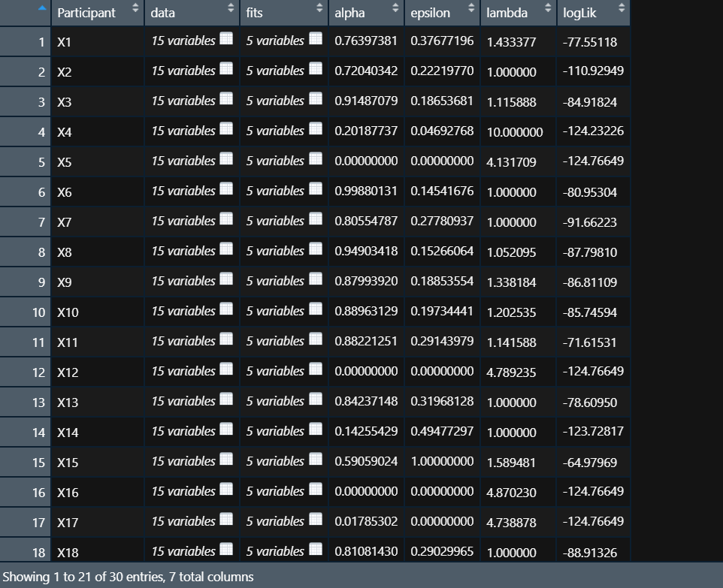Sort by the fits column arrows

319,8
